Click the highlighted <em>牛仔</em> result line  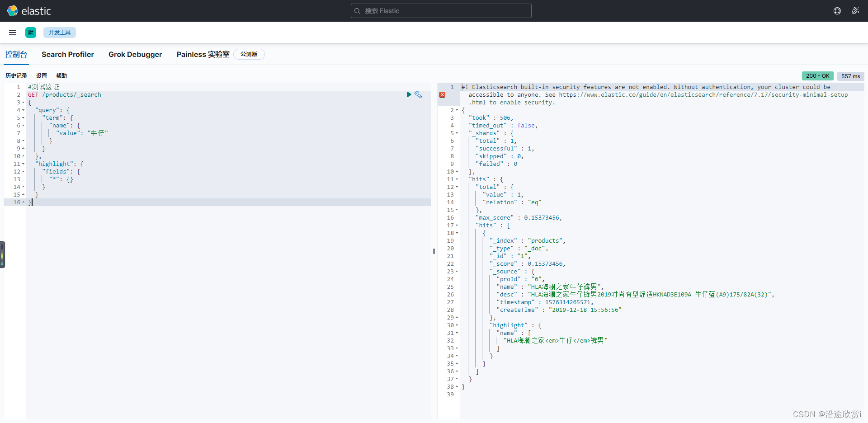[556, 341]
